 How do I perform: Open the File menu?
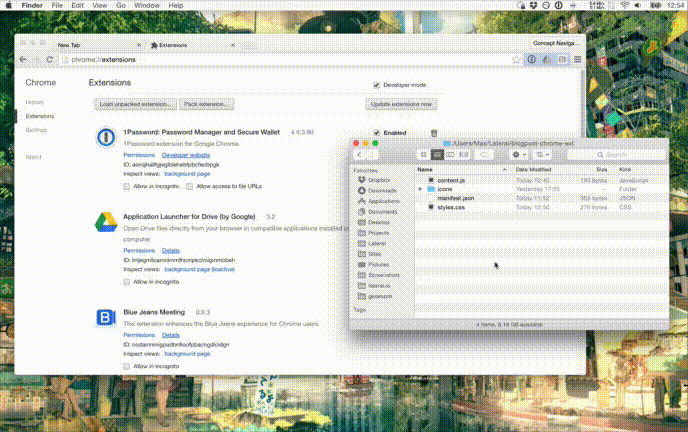click(57, 5)
